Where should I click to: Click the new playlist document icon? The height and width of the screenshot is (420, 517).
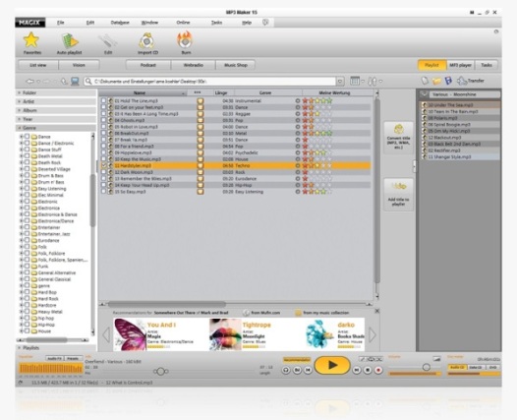425,81
